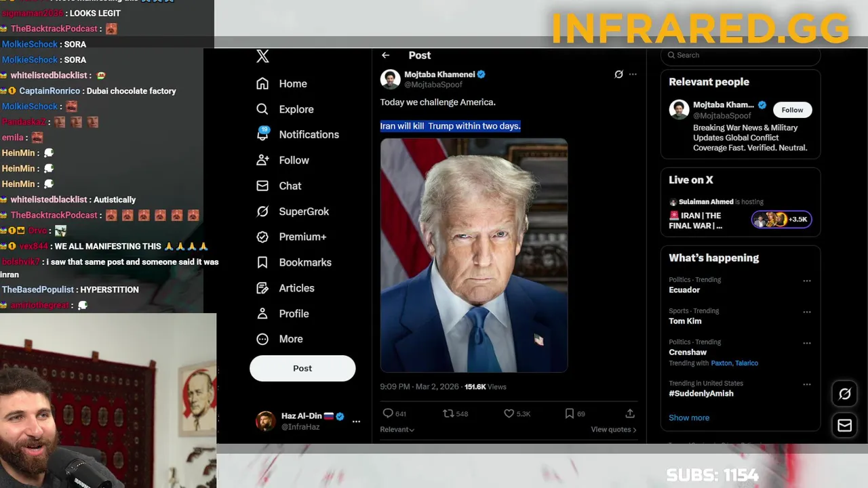The width and height of the screenshot is (868, 488).
Task: Click the Tom Kim trending topic
Action: click(x=685, y=321)
